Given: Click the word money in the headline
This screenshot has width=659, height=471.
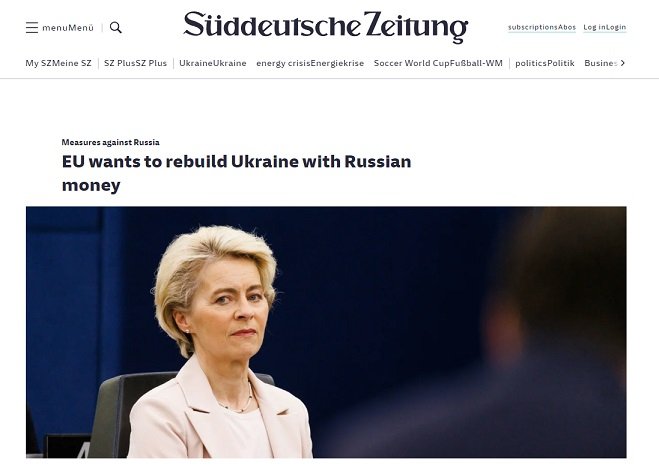Looking at the screenshot, I should [x=91, y=185].
